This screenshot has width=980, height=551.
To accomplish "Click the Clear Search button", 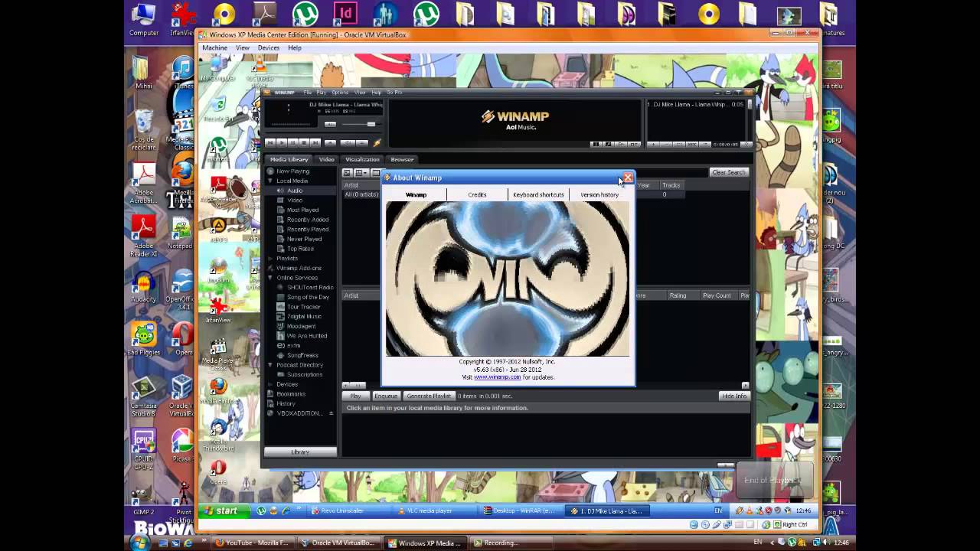I will point(729,172).
